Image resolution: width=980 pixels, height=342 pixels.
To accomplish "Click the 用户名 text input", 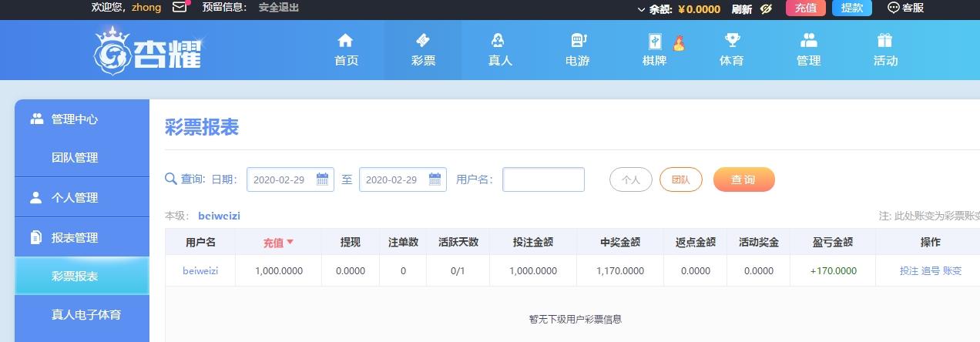I will click(x=544, y=179).
